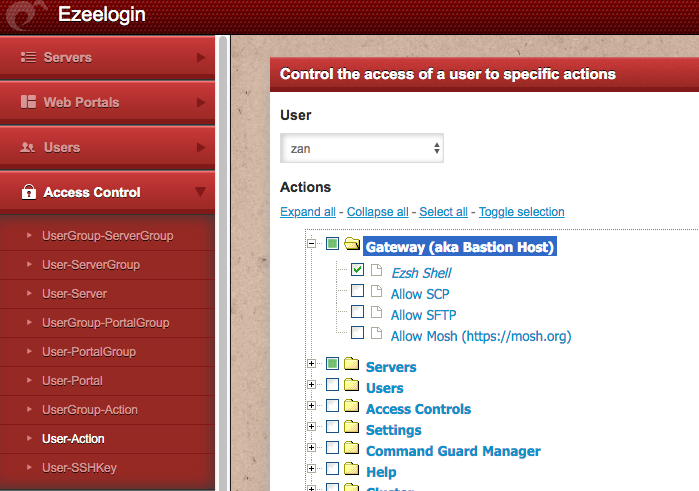Click the open folder icon beside Gateway

(x=352, y=243)
